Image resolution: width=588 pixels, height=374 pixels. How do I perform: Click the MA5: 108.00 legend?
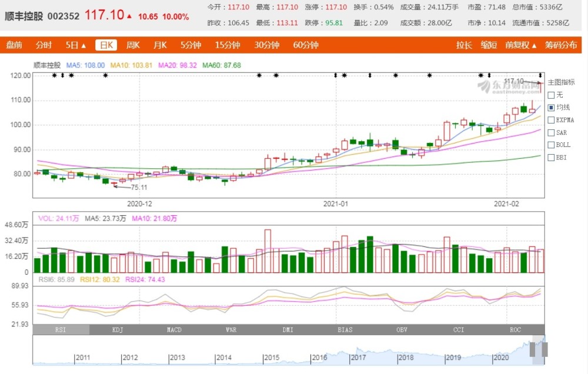85,65
